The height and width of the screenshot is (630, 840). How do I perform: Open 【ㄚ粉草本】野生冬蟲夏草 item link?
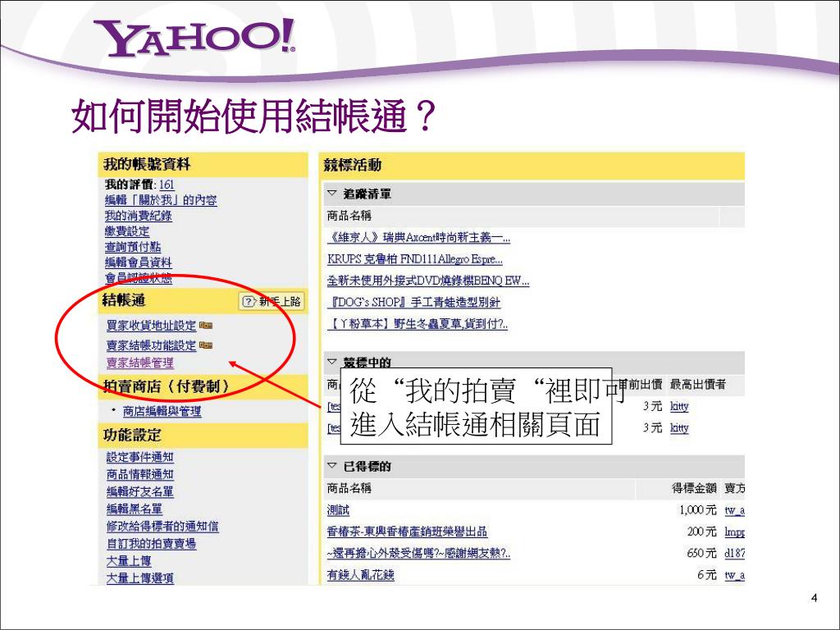(418, 323)
